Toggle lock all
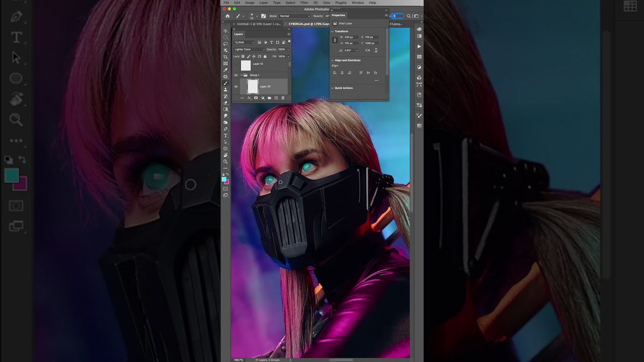The width and height of the screenshot is (644, 362). pyautogui.click(x=265, y=56)
